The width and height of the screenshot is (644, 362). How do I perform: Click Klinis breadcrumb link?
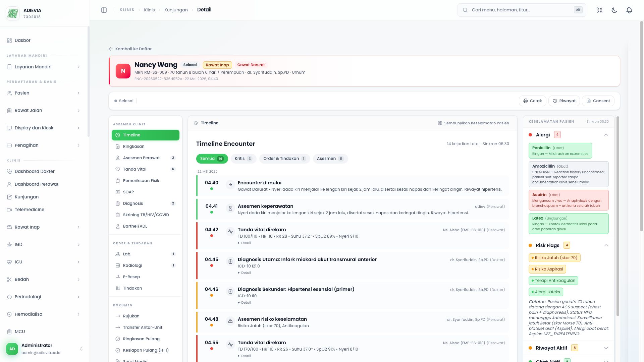[149, 10]
